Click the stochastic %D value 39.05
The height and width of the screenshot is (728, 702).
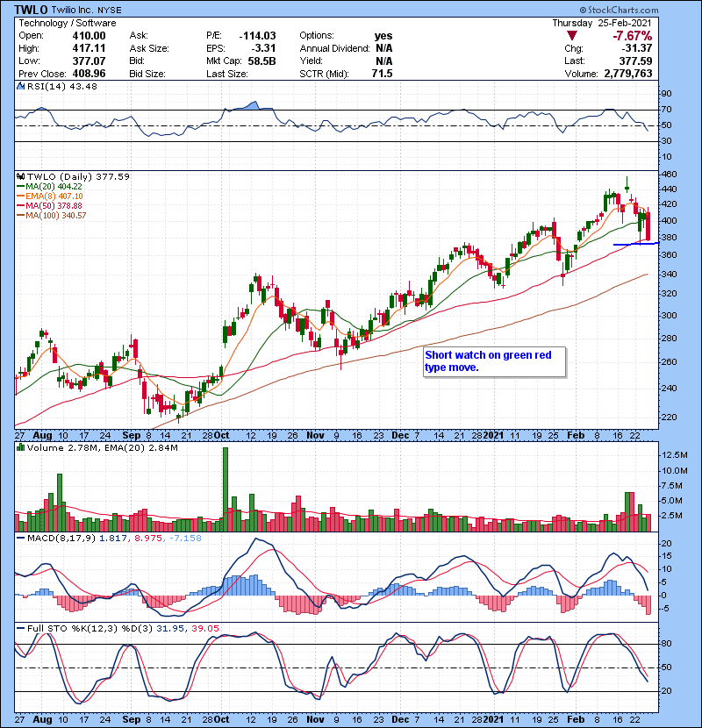[x=204, y=628]
